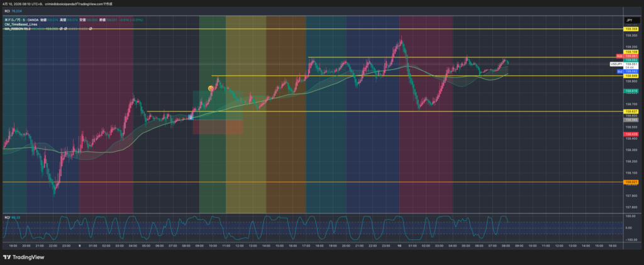Click the orange 158.021 price label
The image size is (644, 265).
630,182
